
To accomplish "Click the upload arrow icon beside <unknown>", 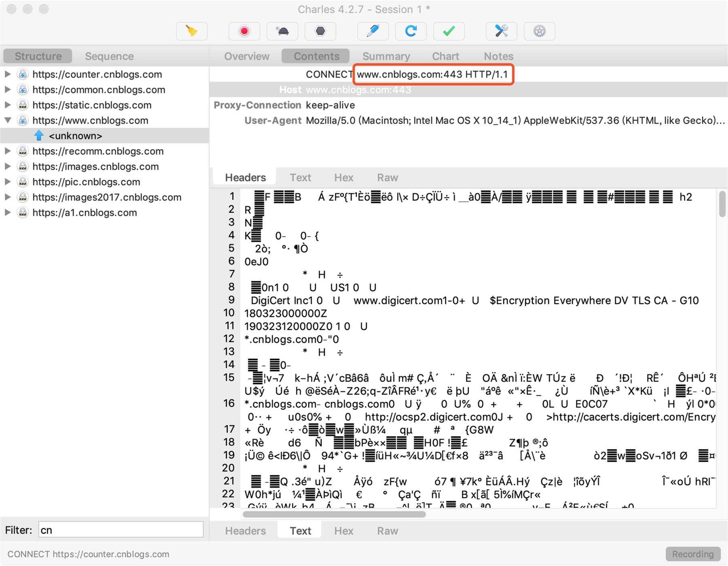I will [39, 136].
